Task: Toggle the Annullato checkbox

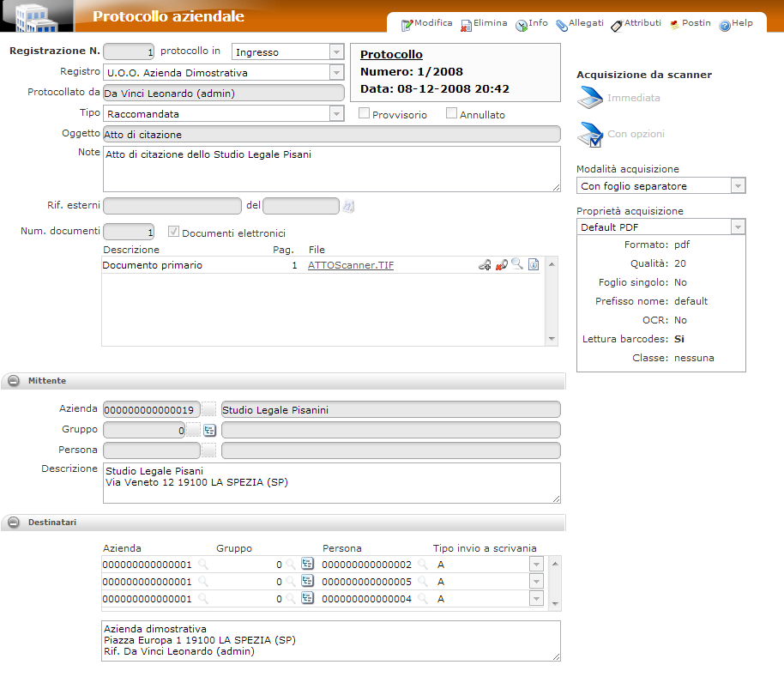Action: click(452, 114)
